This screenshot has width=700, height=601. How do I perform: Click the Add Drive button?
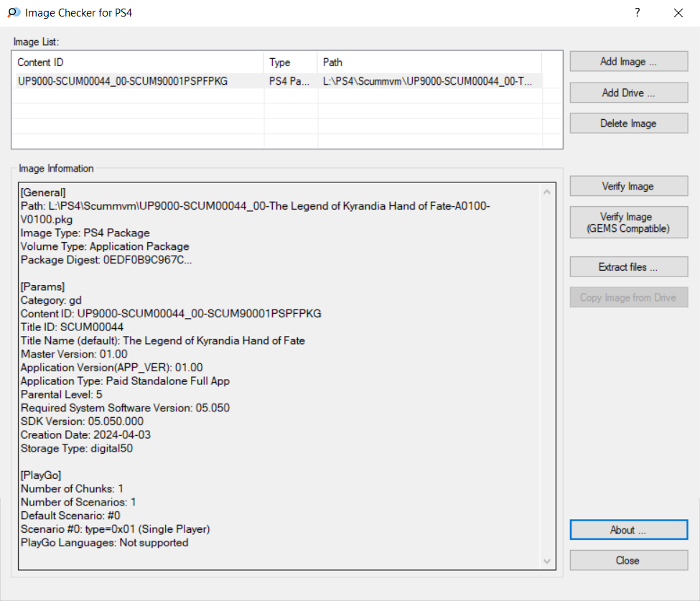pos(629,93)
